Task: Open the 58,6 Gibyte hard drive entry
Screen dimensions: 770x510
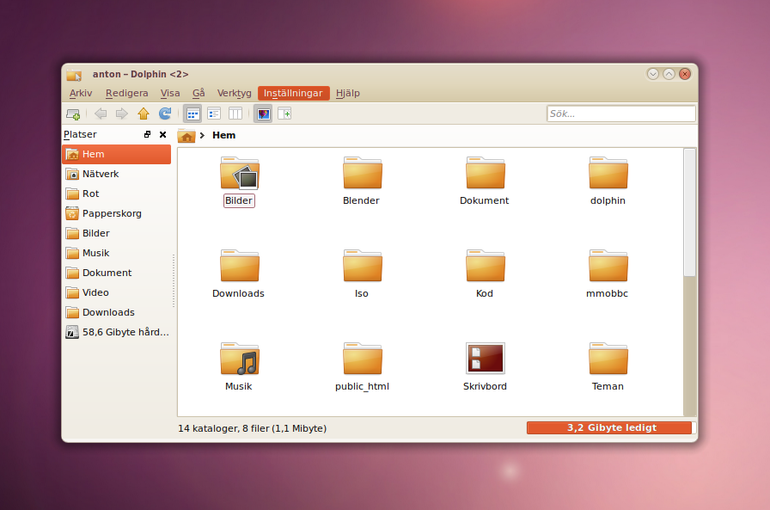Action: tap(117, 332)
